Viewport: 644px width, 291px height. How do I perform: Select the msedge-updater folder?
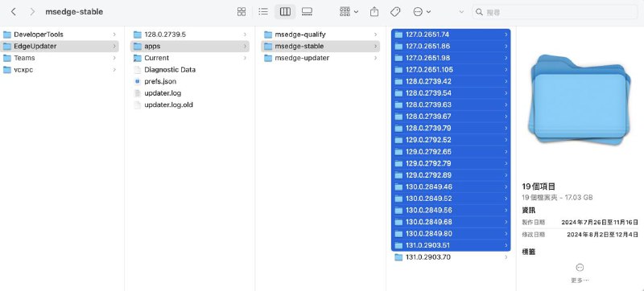(320, 58)
